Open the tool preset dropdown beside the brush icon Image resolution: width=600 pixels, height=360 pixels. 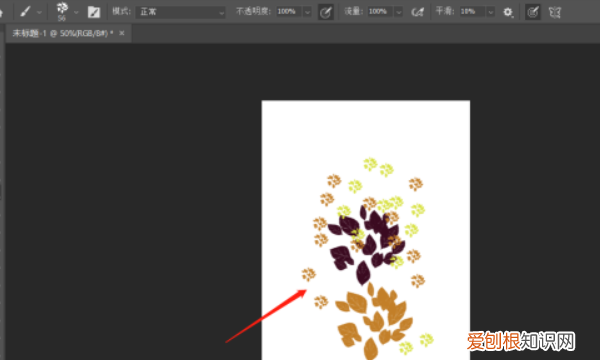click(39, 12)
